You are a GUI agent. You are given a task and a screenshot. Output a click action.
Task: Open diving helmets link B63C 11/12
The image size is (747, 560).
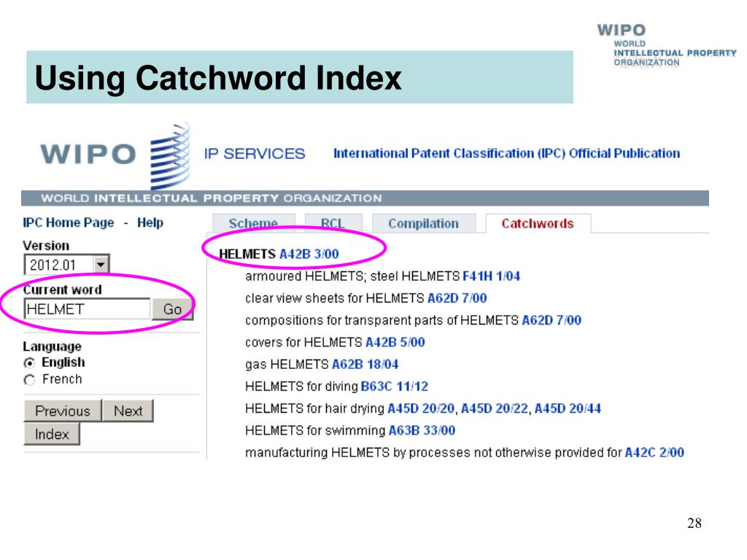[395, 386]
